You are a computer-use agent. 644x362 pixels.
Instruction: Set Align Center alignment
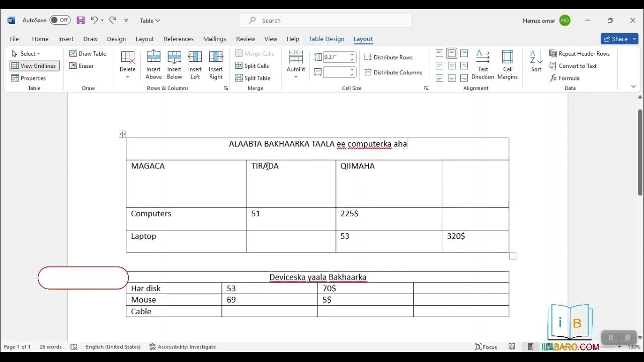[x=452, y=66]
